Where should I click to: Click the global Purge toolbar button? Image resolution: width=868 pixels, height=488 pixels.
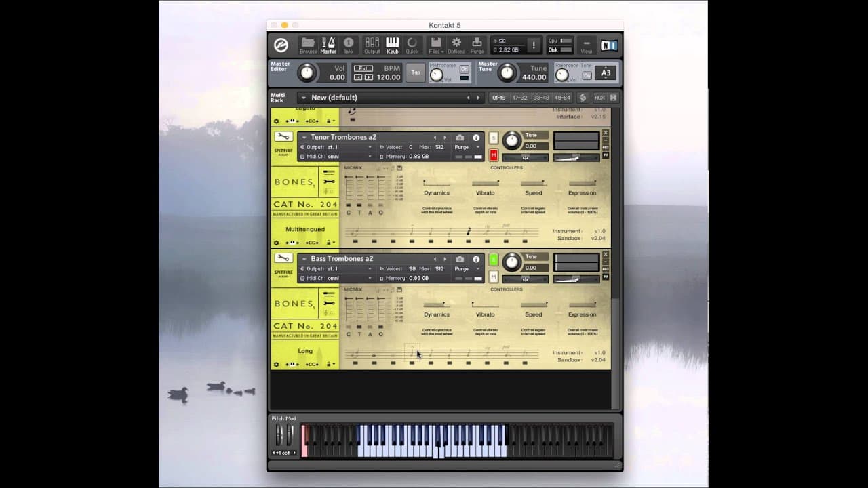click(477, 45)
